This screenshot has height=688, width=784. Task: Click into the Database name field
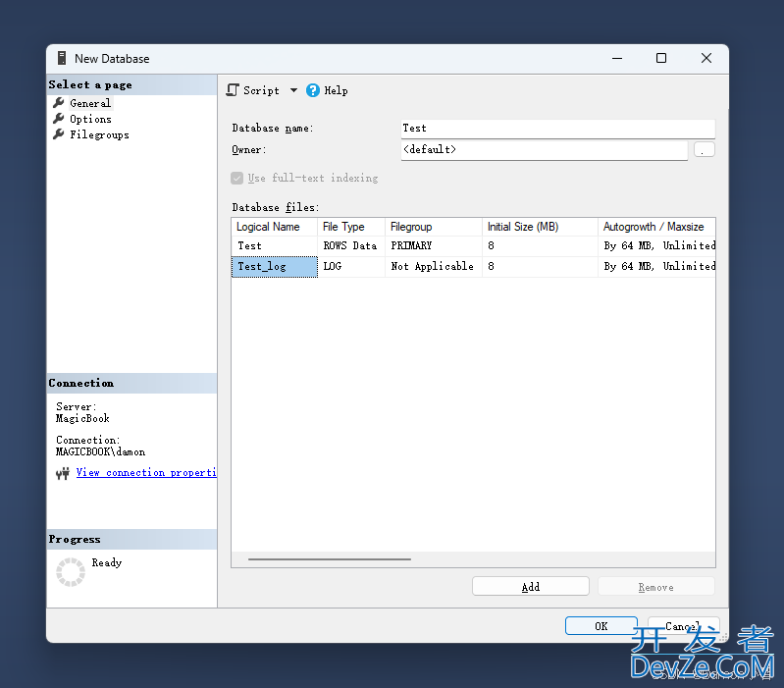pos(558,129)
